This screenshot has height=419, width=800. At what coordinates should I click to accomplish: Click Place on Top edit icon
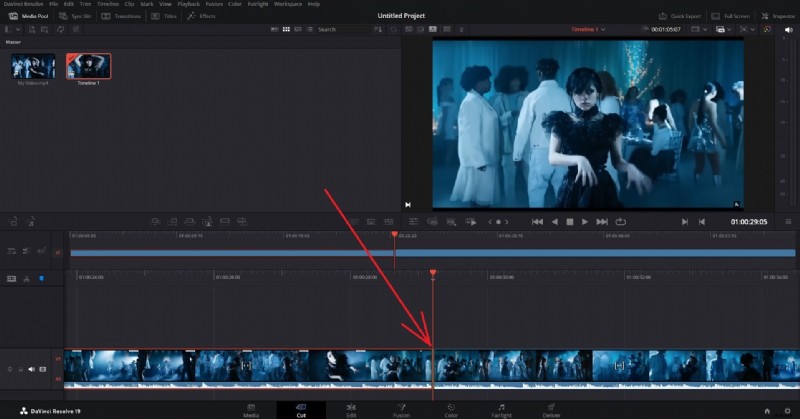pyautogui.click(x=225, y=222)
